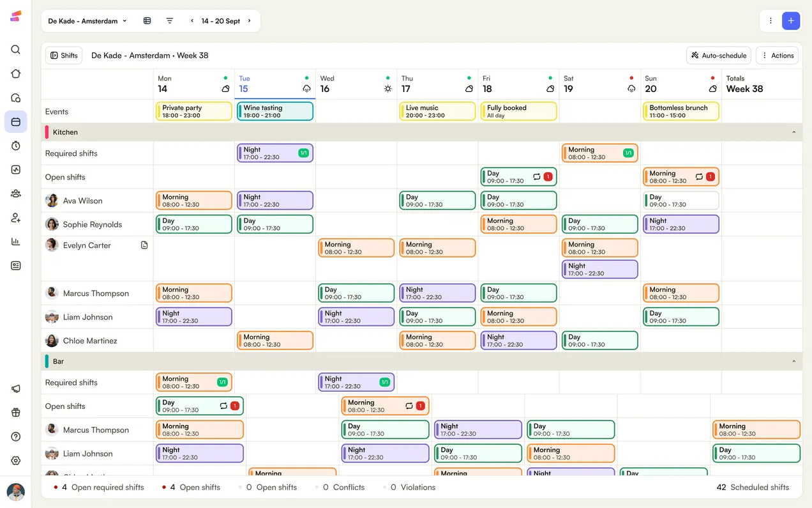812x508 pixels.
Task: Select the Sat 19 day header
Action: [599, 84]
